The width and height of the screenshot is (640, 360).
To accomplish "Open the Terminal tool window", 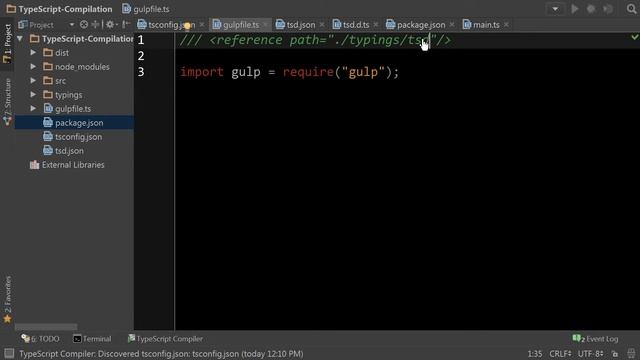I will (92, 339).
